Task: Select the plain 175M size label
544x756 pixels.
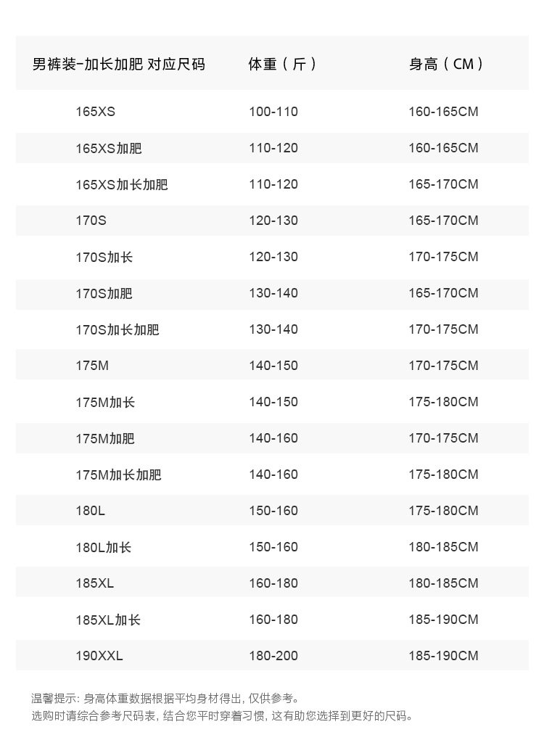Action: coord(92,366)
